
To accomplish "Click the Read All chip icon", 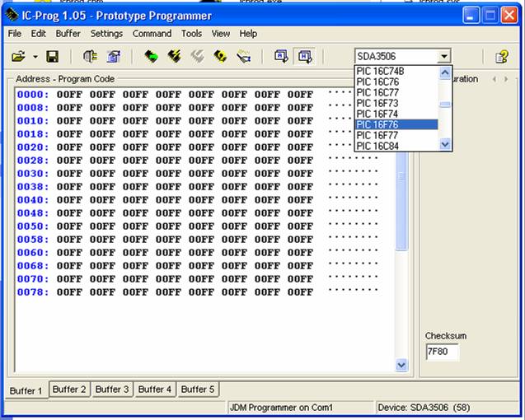I will pyautogui.click(x=151, y=56).
